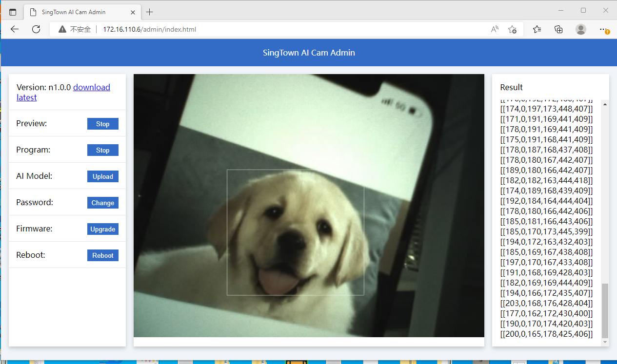Click the user profile avatar icon
The width and height of the screenshot is (617, 364).
point(580,29)
